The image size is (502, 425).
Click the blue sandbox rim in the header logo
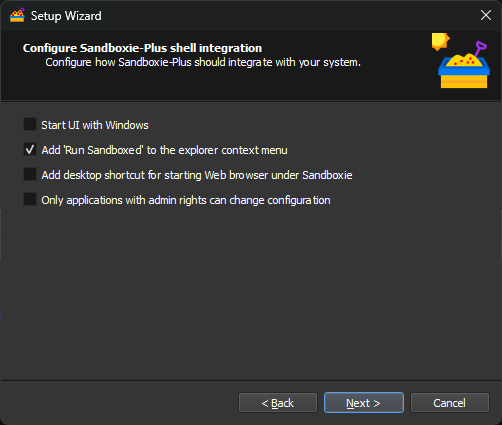pos(464,70)
